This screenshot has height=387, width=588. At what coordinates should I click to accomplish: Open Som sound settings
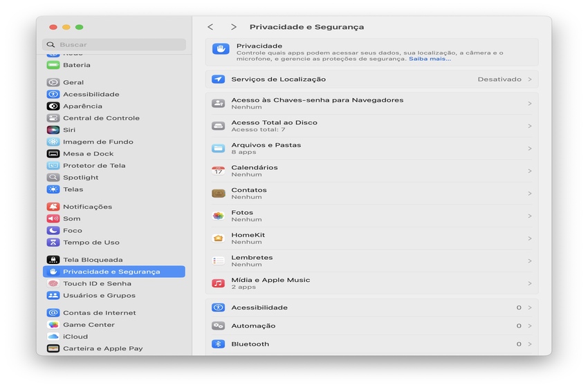coord(114,218)
